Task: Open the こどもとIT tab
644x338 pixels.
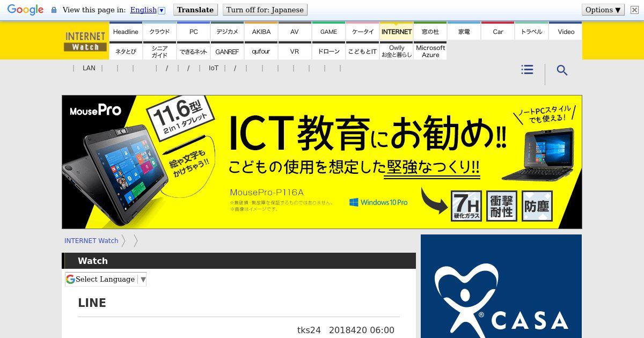Action: [x=363, y=51]
